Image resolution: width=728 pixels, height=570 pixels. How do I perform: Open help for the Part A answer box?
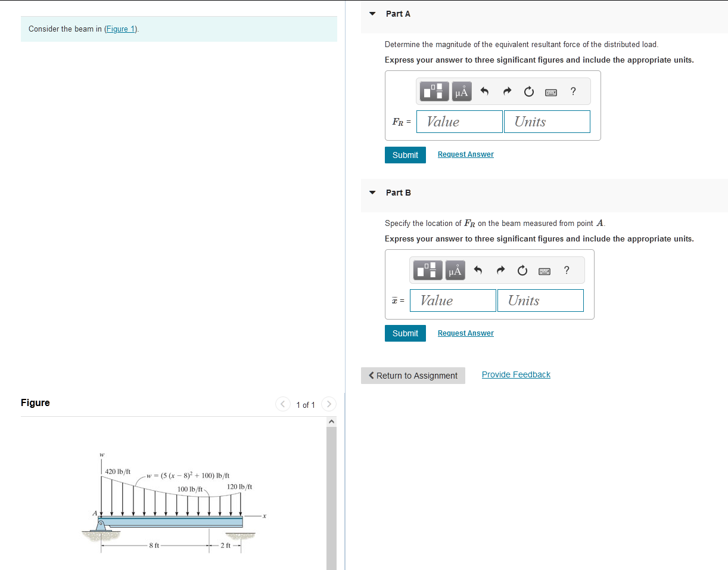click(x=573, y=91)
